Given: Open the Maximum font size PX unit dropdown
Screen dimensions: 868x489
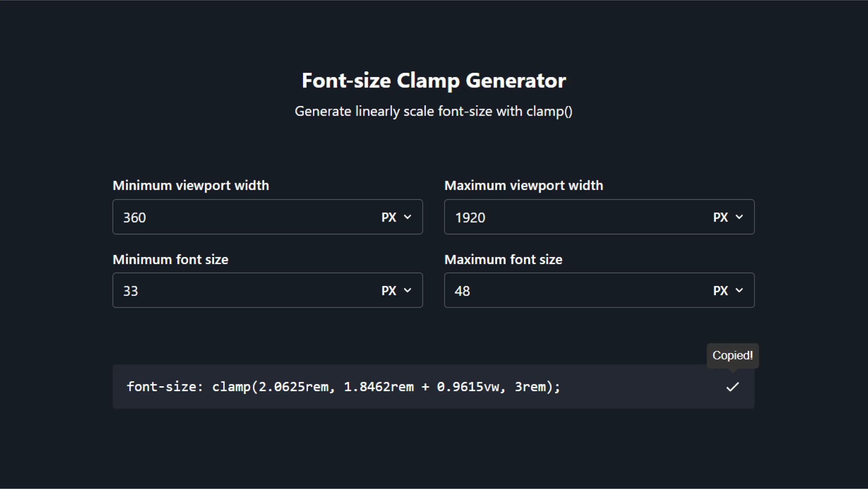Looking at the screenshot, I should (x=728, y=291).
